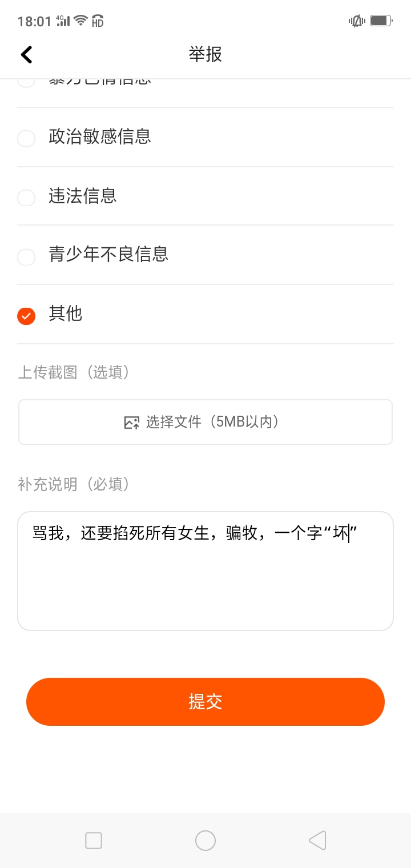This screenshot has height=868, width=411.
Task: Select the 青少年不良信息 radio button
Action: pos(26,257)
